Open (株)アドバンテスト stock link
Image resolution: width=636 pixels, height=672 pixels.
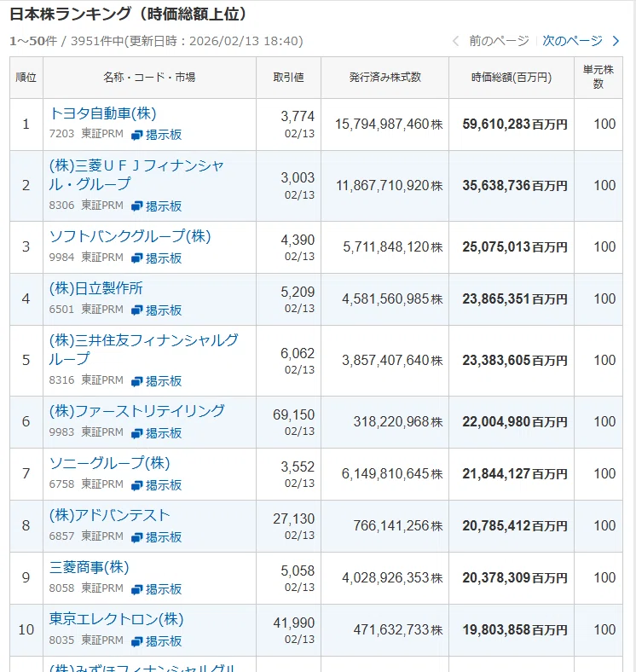tap(110, 515)
